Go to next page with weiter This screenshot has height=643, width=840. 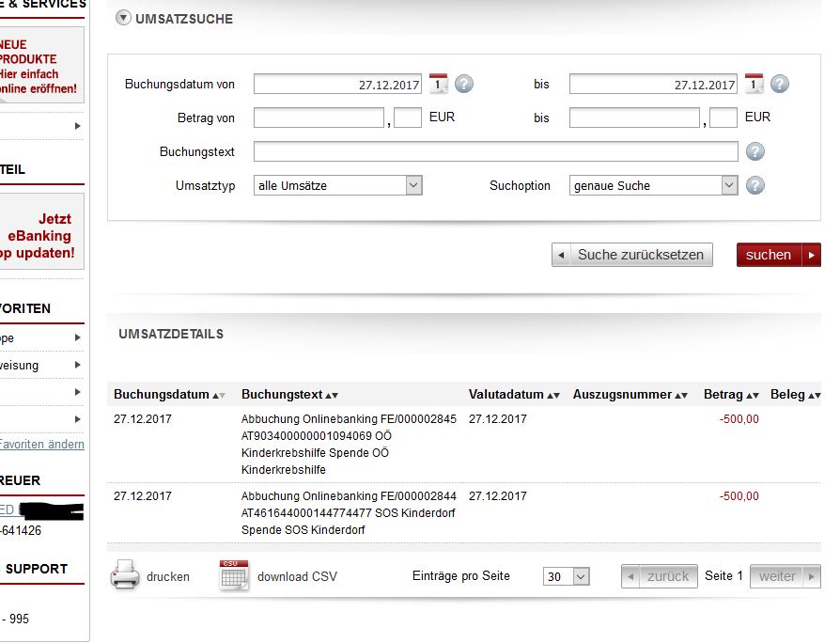click(785, 576)
